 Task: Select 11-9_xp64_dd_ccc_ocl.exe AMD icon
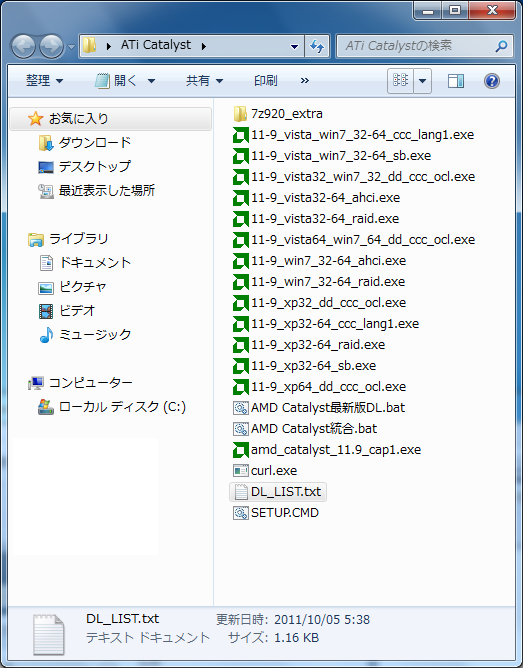click(241, 387)
